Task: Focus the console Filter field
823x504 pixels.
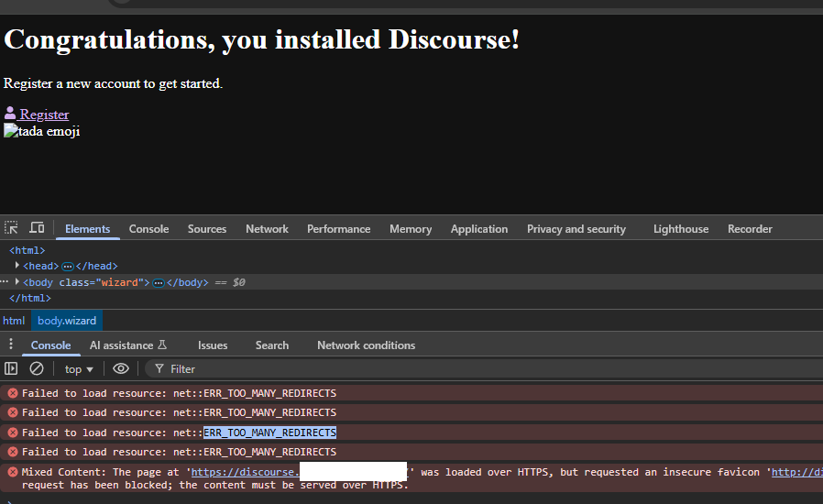Action: click(483, 369)
